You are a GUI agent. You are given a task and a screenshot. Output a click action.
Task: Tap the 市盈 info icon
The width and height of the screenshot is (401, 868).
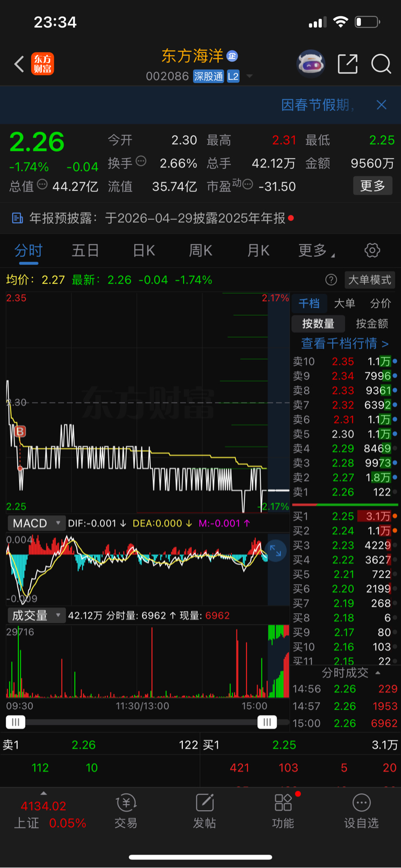coord(248,184)
